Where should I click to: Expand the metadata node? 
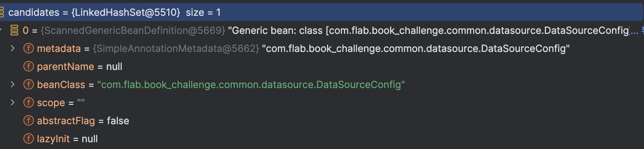click(x=12, y=49)
